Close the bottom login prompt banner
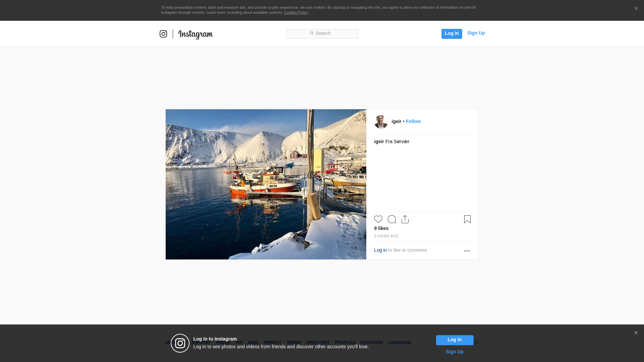644x362 pixels. pyautogui.click(x=636, y=333)
